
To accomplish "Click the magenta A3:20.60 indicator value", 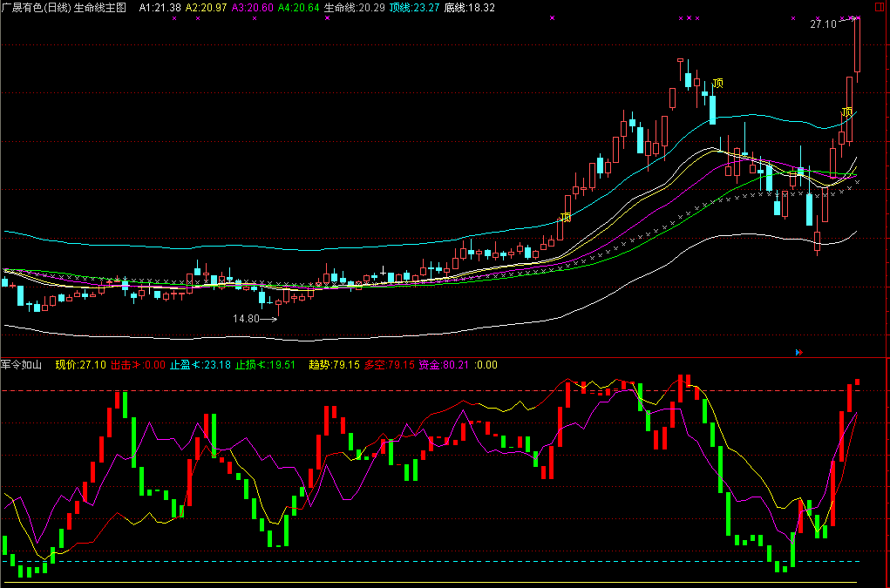I will point(252,7).
